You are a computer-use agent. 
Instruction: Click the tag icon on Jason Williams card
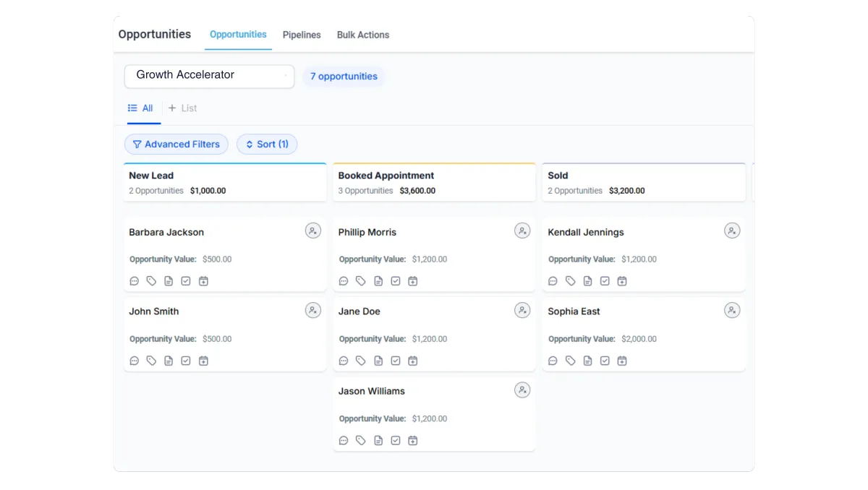[361, 440]
